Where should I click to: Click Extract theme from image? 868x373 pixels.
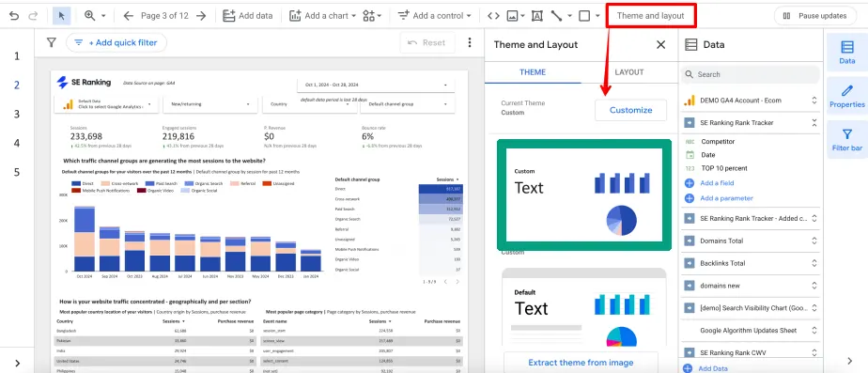tap(581, 363)
